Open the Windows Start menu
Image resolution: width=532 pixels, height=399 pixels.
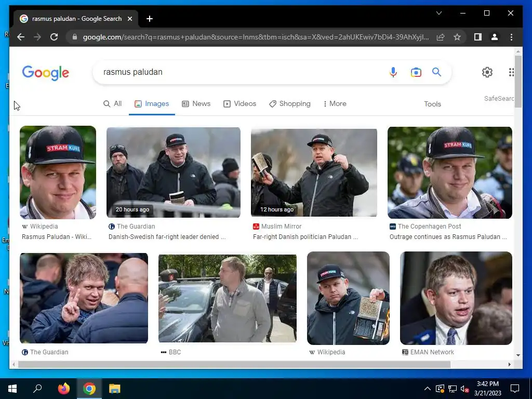pyautogui.click(x=12, y=389)
